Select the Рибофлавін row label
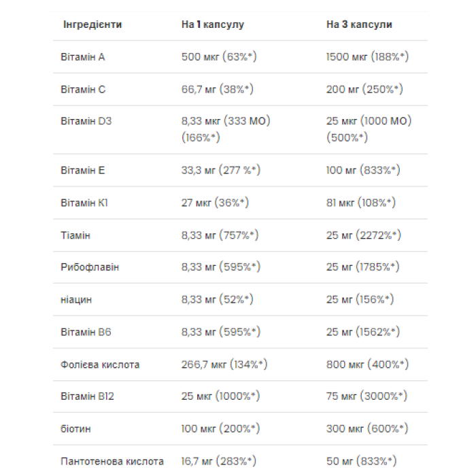The image size is (476, 476). pyautogui.click(x=90, y=267)
